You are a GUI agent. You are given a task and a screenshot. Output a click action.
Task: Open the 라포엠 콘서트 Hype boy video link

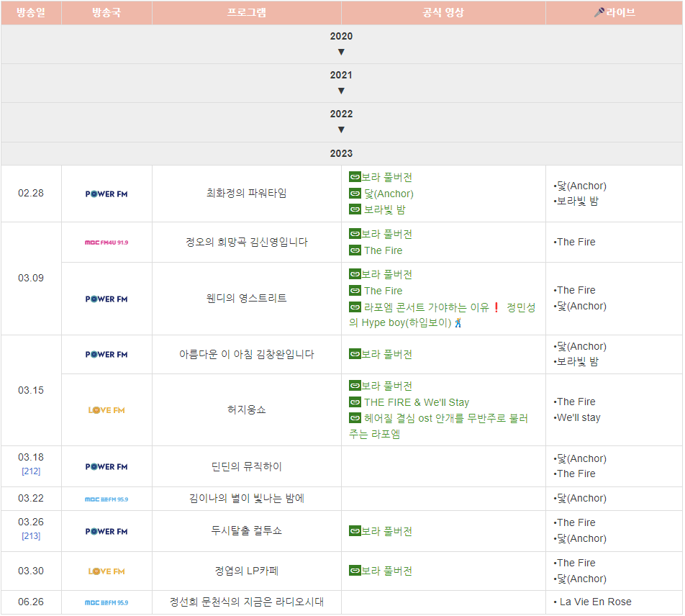pyautogui.click(x=442, y=315)
